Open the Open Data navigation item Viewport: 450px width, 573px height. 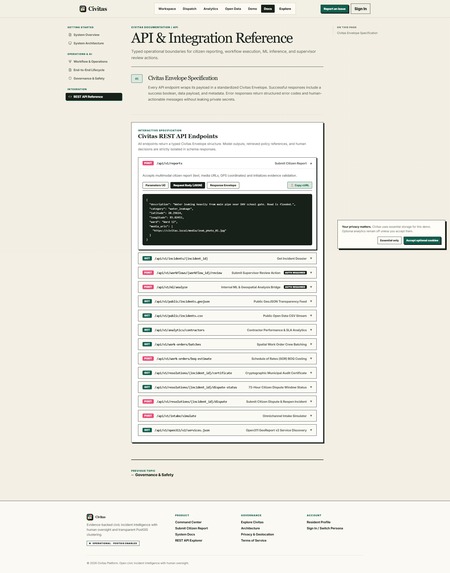(x=233, y=9)
